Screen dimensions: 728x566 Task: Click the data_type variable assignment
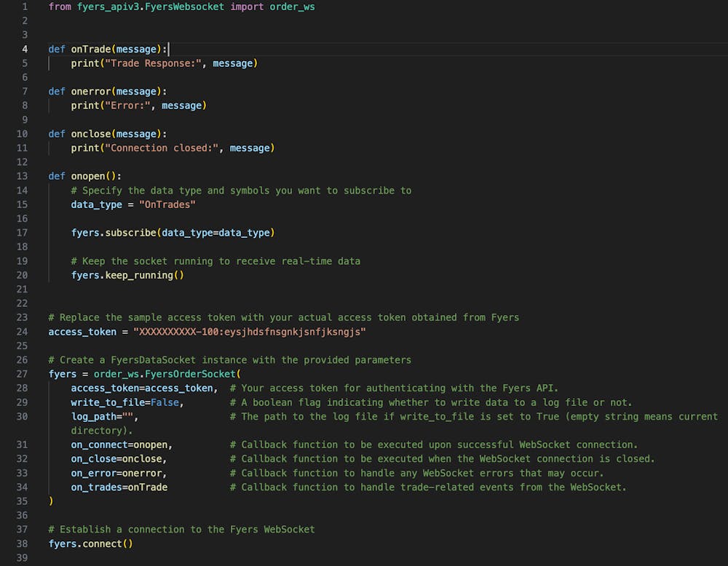click(96, 204)
